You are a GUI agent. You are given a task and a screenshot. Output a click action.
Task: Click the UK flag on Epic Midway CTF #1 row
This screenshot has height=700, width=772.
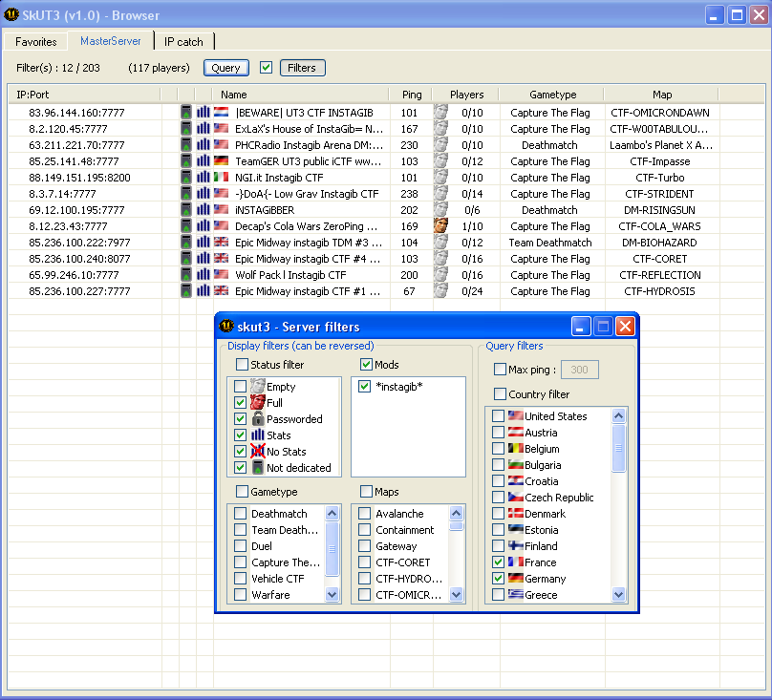click(x=221, y=291)
